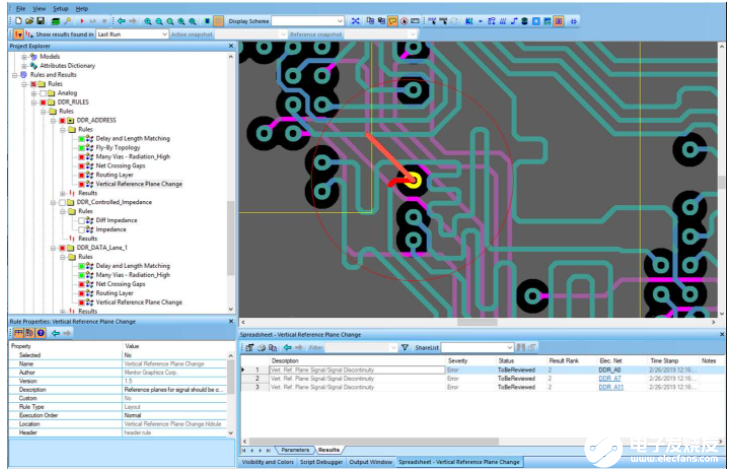Click the layout view horizontal scrollbar thumb

pyautogui.click(x=477, y=322)
